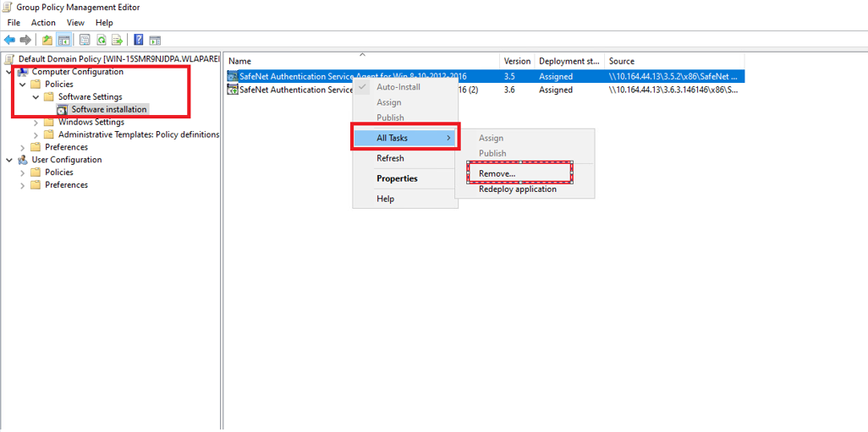Click Assign in the All Tasks submenu
The width and height of the screenshot is (868, 432).
click(x=525, y=139)
